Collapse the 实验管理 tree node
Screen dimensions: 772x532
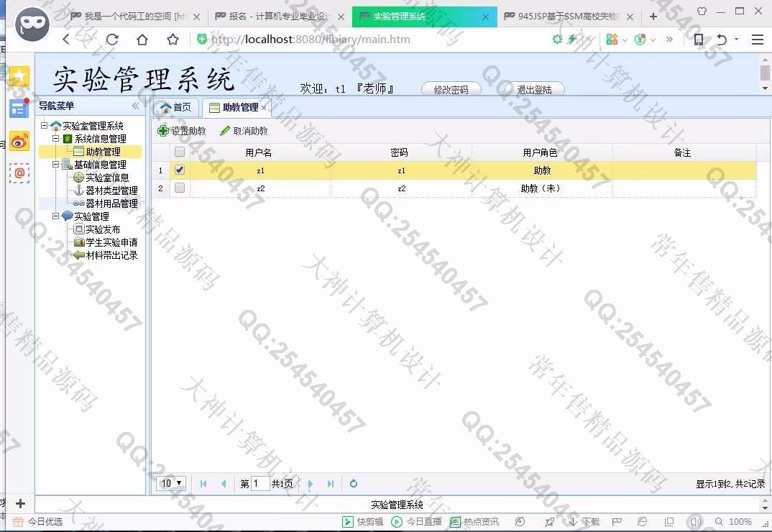pyautogui.click(x=55, y=216)
